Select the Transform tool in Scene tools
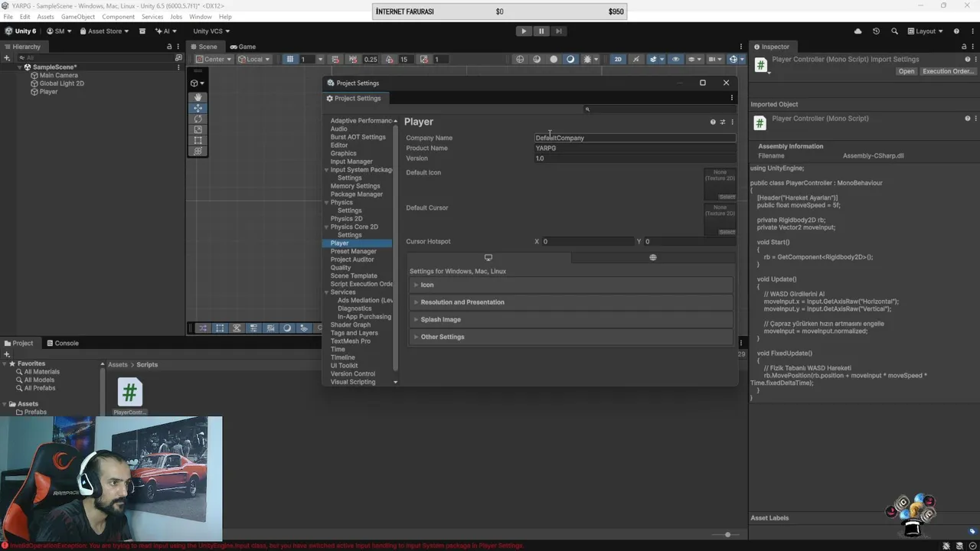The width and height of the screenshot is (980, 551). 198,151
